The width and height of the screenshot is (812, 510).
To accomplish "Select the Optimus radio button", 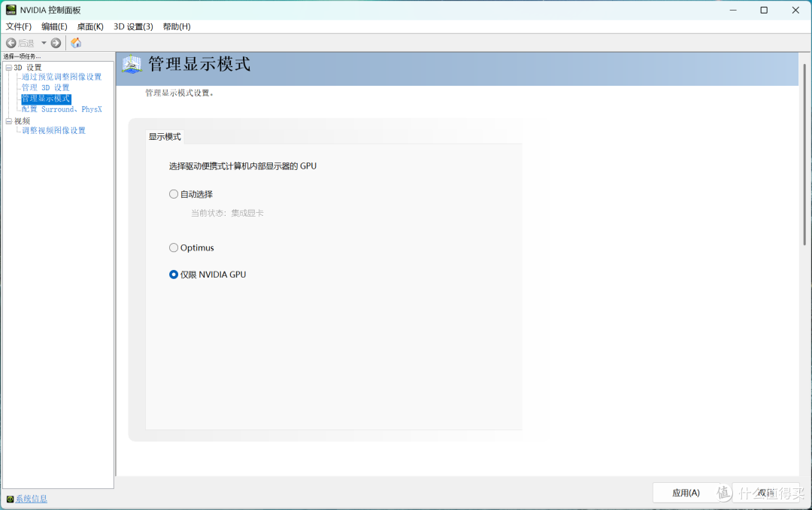I will (174, 247).
